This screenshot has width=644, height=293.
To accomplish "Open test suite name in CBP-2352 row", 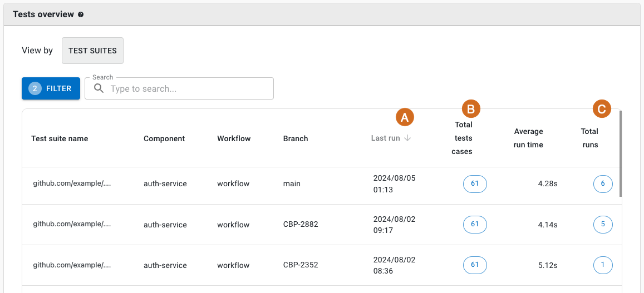I will [72, 265].
